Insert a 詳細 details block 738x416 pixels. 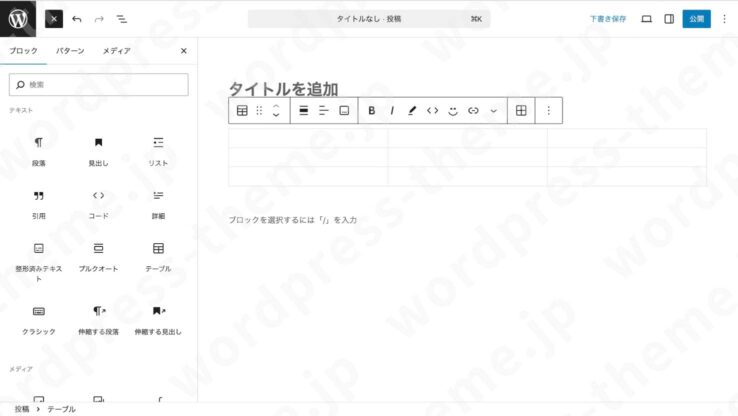click(158, 205)
